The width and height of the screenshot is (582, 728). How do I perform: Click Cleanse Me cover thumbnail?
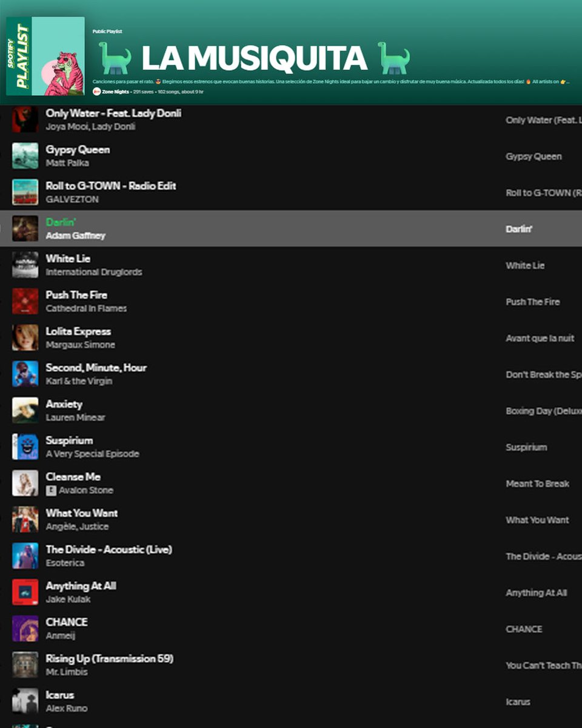click(x=25, y=484)
